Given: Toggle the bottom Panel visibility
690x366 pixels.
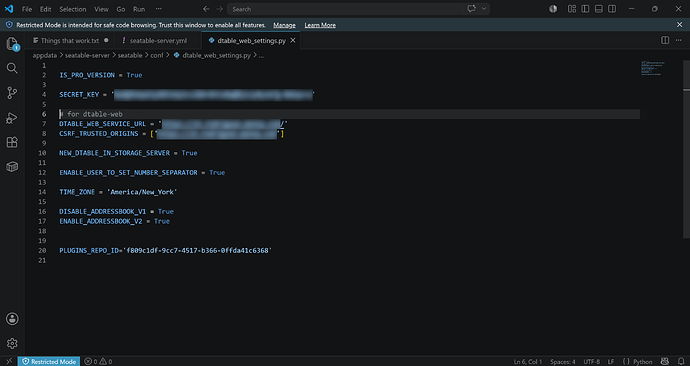Looking at the screenshot, I should pyautogui.click(x=598, y=9).
